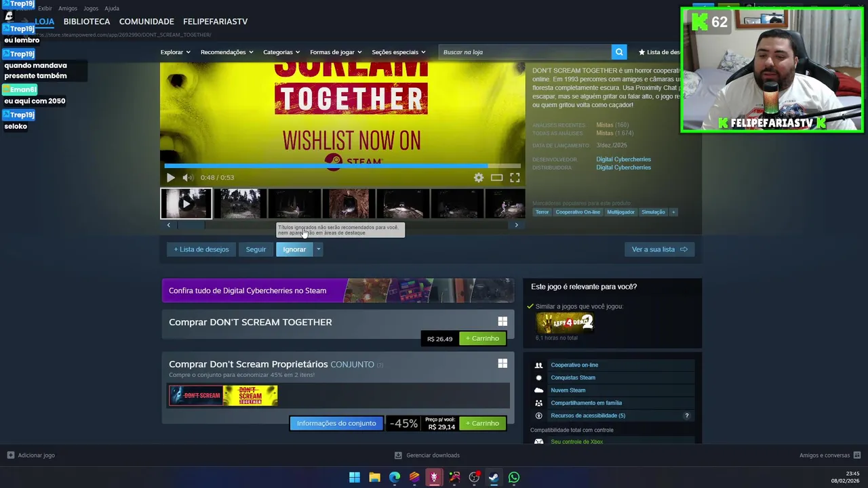Add more tags with plus button

673,212
